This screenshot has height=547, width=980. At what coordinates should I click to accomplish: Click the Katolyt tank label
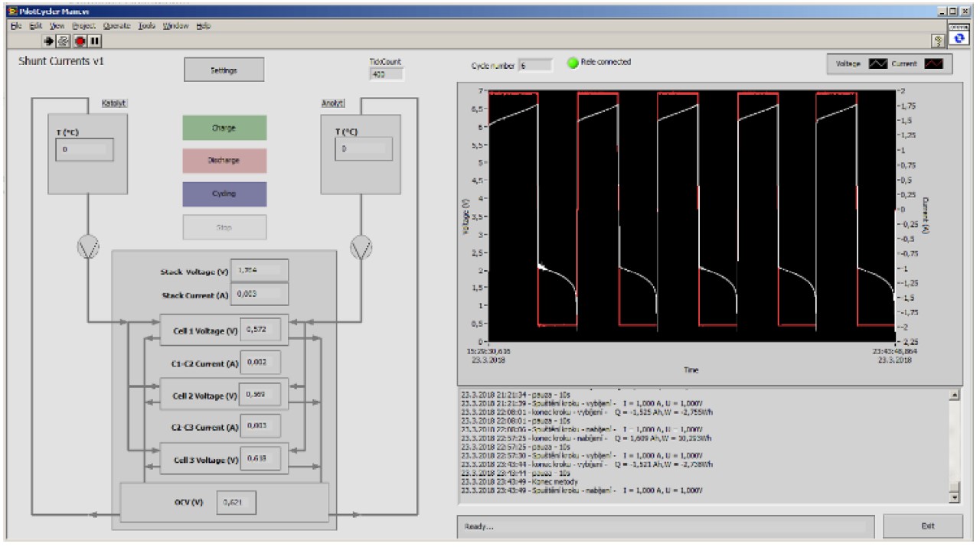point(114,103)
